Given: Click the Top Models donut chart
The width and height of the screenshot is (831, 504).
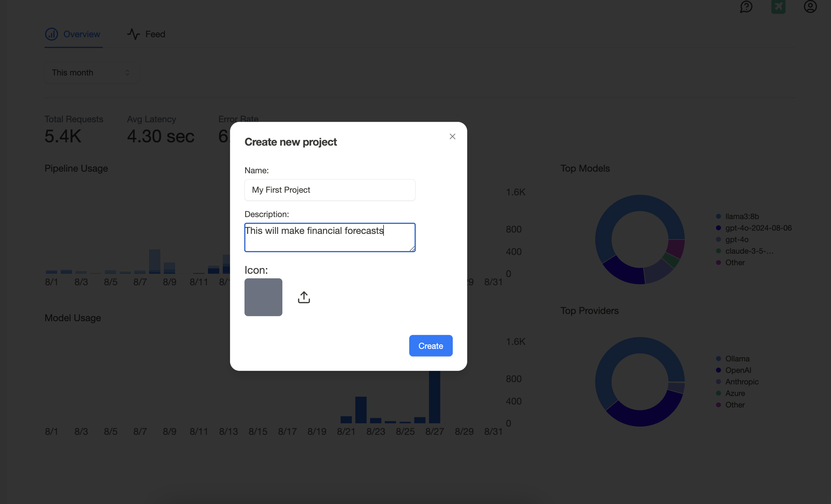Looking at the screenshot, I should click(640, 239).
